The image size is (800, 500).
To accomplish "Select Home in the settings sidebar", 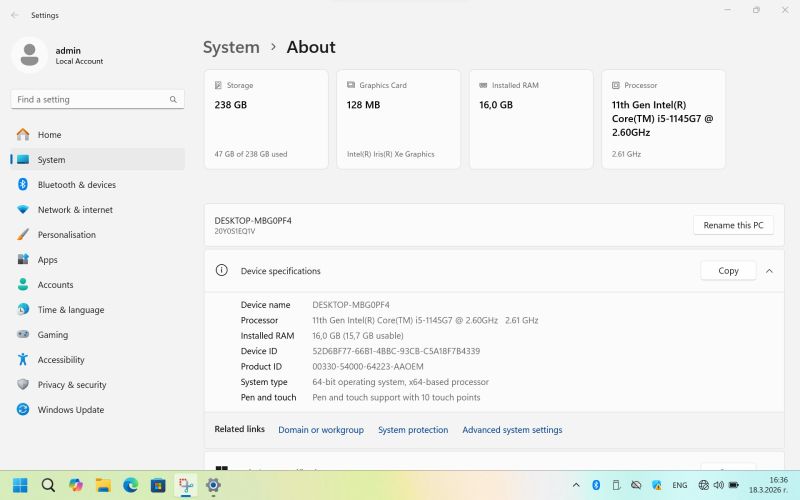I will (x=49, y=135).
